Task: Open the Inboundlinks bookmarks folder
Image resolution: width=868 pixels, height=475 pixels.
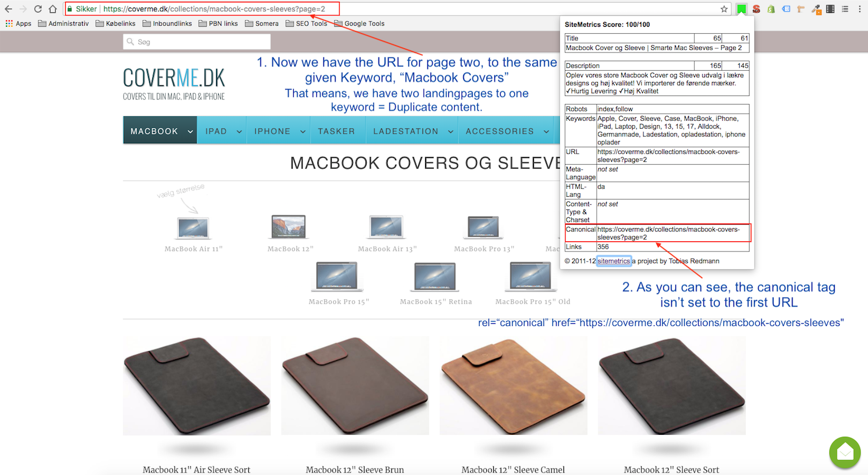Action: 167,24
